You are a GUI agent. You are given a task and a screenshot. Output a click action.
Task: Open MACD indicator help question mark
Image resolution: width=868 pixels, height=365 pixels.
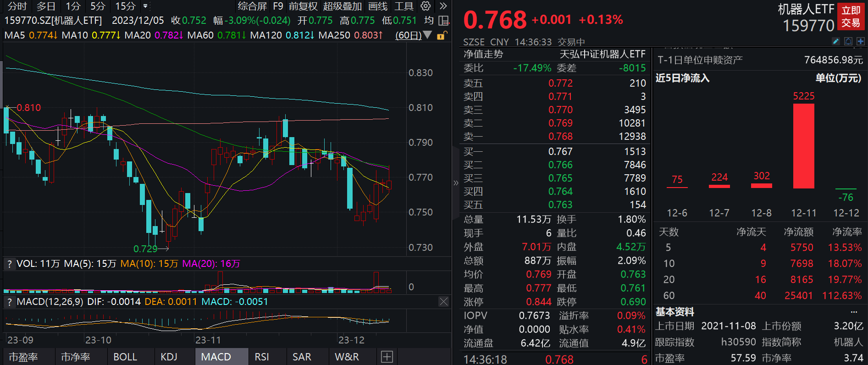pos(9,302)
